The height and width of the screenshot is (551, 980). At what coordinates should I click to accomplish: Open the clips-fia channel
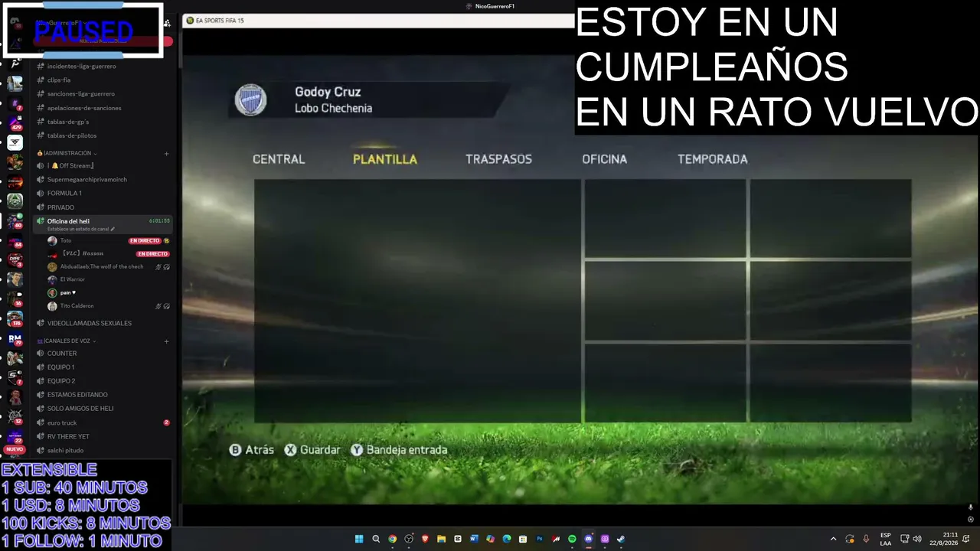pyautogui.click(x=59, y=80)
